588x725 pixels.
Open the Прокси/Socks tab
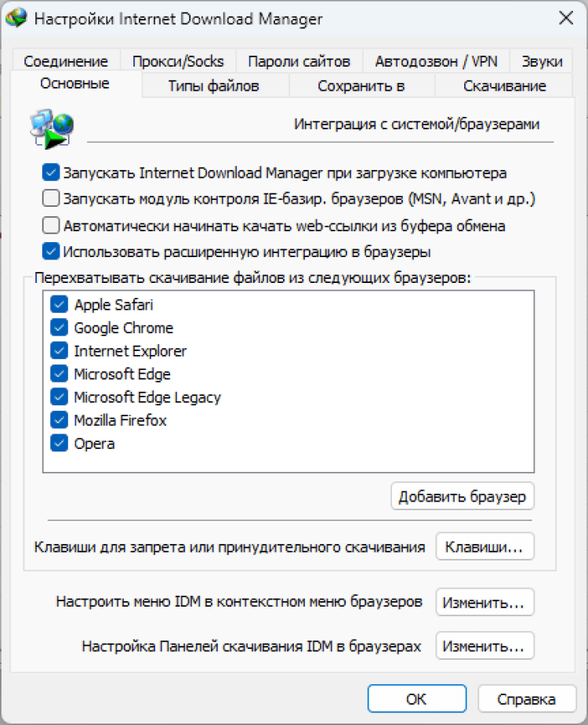pos(178,61)
